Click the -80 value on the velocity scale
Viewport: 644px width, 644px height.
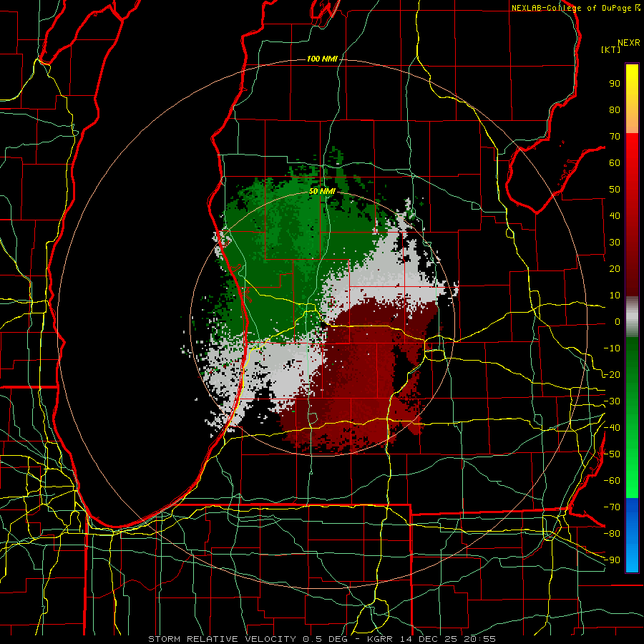point(612,534)
